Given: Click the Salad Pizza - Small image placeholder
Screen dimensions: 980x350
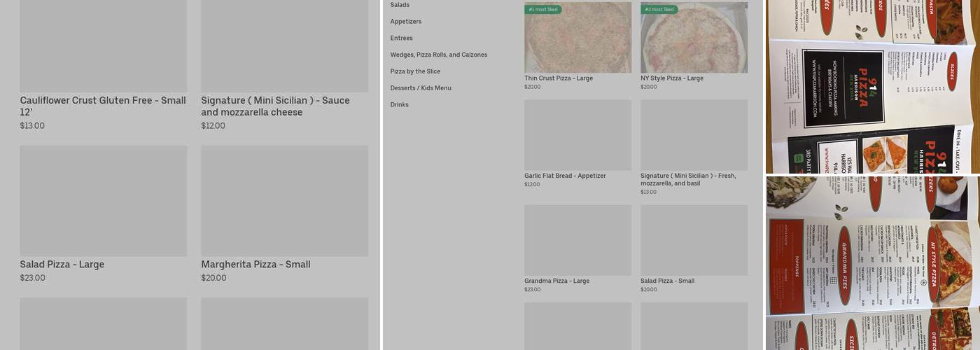Looking at the screenshot, I should [x=694, y=240].
